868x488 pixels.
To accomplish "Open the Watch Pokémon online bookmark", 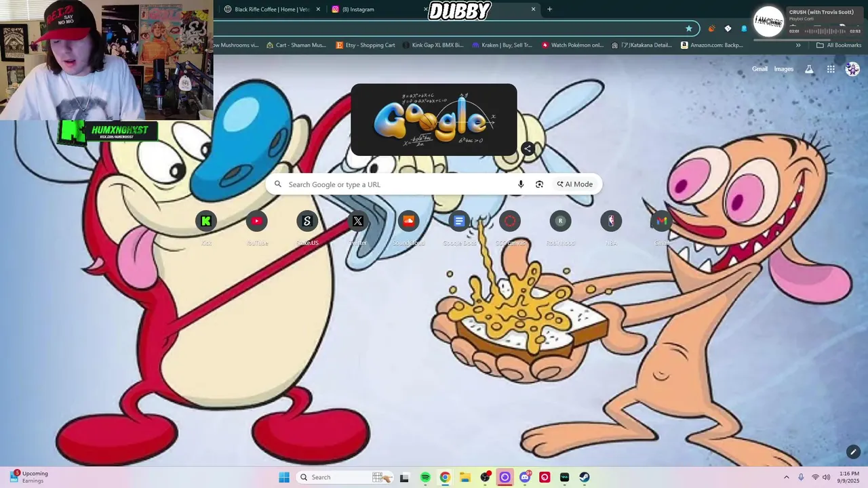I will coord(572,45).
